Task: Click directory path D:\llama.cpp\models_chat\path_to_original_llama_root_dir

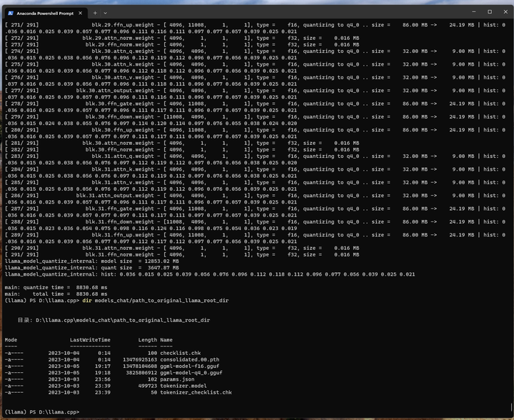Action: coord(123,320)
